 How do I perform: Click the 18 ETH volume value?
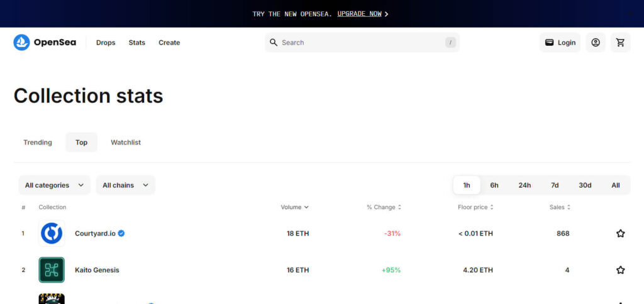297,234
